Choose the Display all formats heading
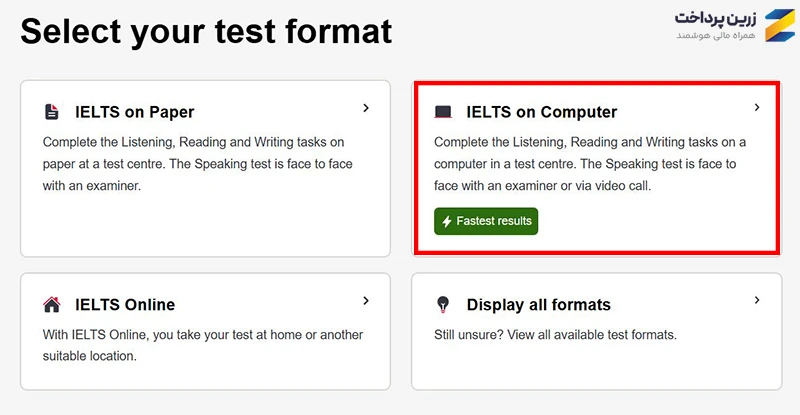 click(x=538, y=305)
